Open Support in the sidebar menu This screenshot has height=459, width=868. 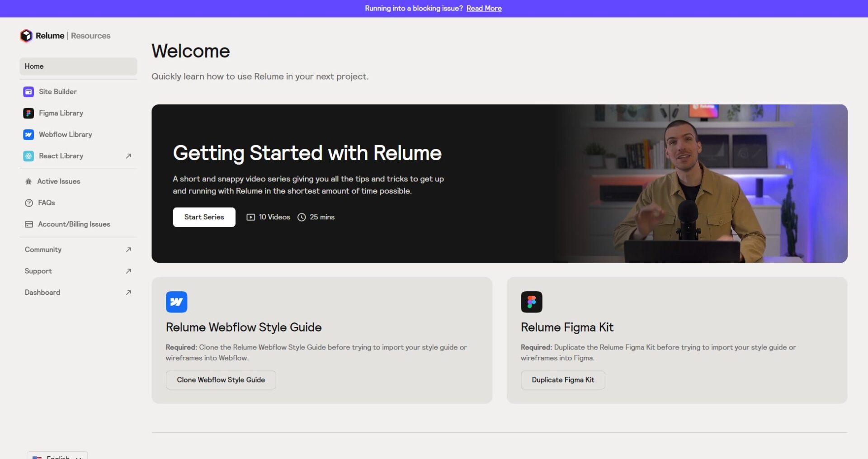pyautogui.click(x=38, y=271)
